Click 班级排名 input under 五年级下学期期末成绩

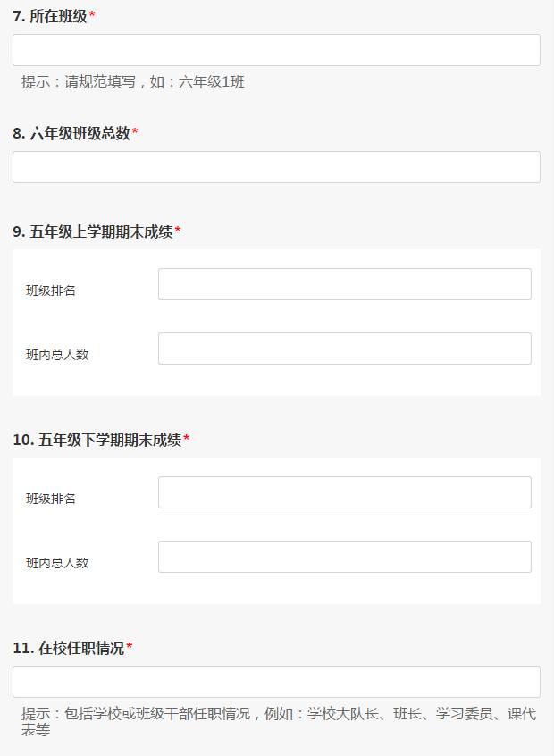pos(344,492)
